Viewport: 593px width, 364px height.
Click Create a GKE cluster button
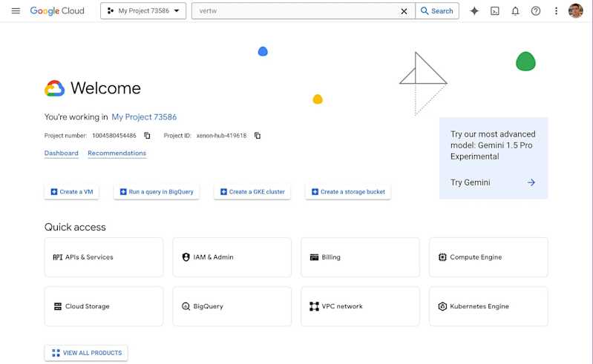252,192
